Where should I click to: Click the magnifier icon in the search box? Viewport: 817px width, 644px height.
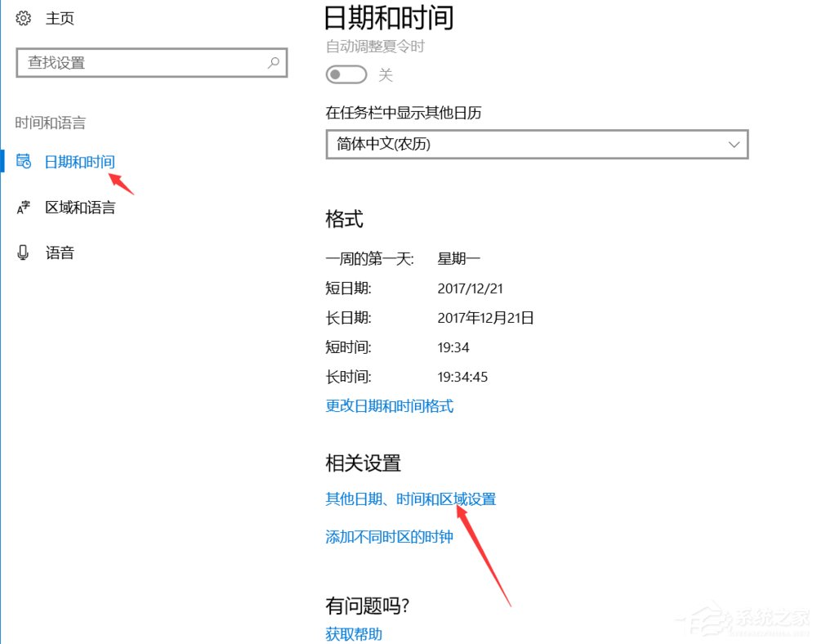273,62
